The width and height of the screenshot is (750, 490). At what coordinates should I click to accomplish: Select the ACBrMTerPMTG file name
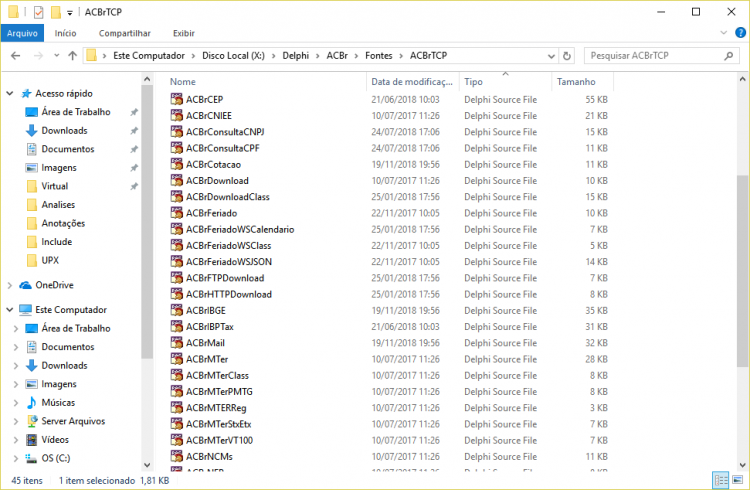click(x=219, y=391)
